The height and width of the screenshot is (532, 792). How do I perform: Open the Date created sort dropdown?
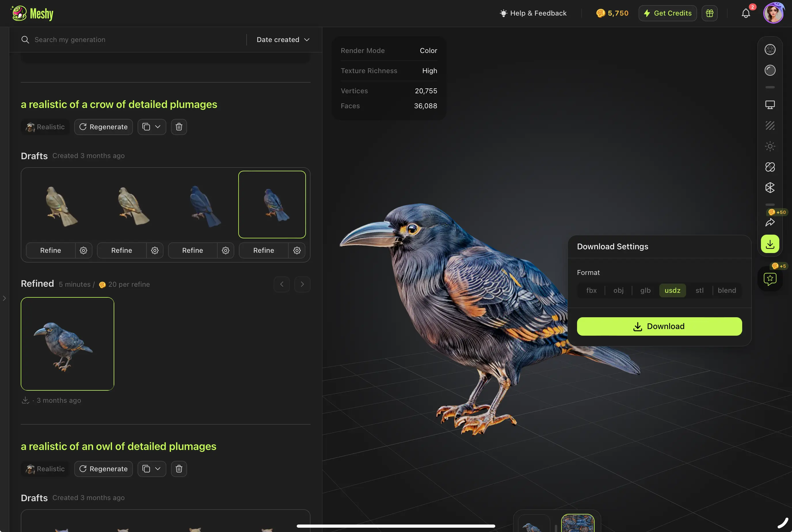pyautogui.click(x=283, y=40)
